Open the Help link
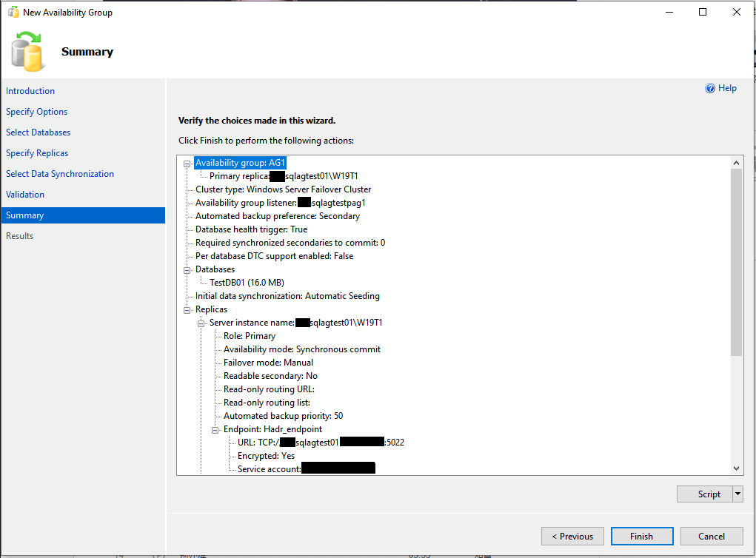 (727, 88)
